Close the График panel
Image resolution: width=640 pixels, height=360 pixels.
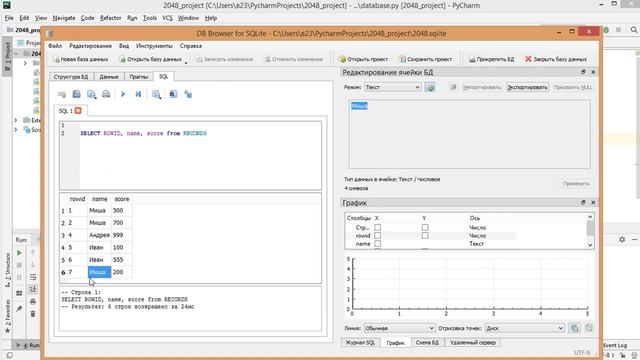click(593, 202)
